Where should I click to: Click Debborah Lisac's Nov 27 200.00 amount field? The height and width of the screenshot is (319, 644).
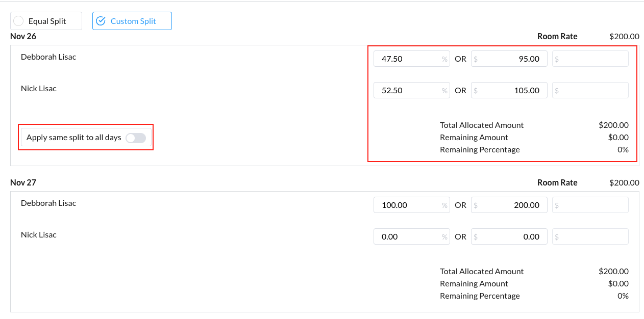tap(509, 205)
